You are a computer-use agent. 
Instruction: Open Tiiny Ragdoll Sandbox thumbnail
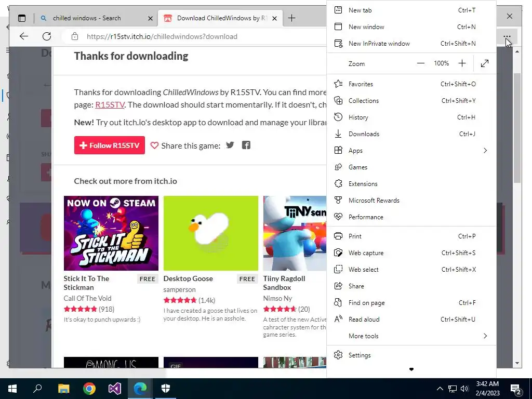click(295, 233)
